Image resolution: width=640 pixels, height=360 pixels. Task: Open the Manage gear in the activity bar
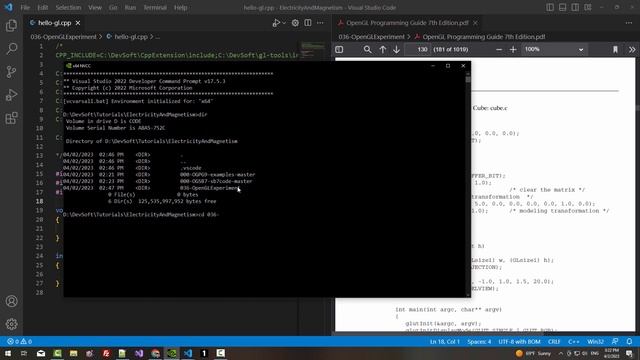[11, 324]
